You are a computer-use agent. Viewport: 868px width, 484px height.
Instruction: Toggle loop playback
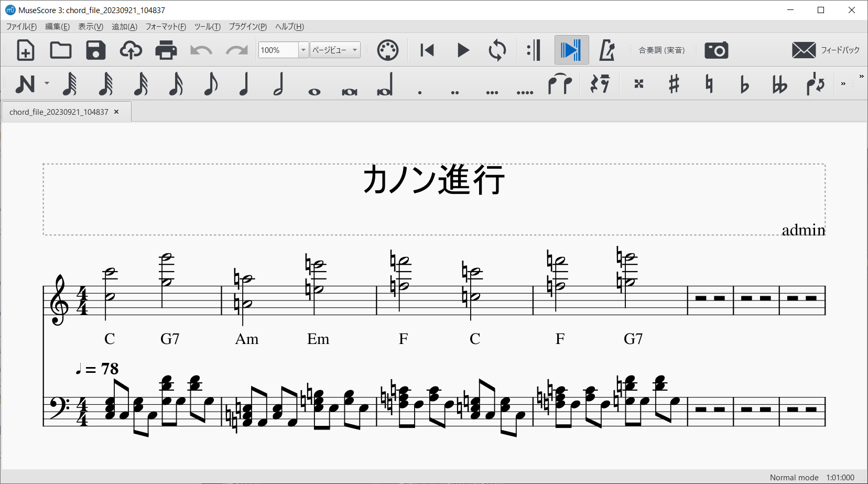(497, 50)
